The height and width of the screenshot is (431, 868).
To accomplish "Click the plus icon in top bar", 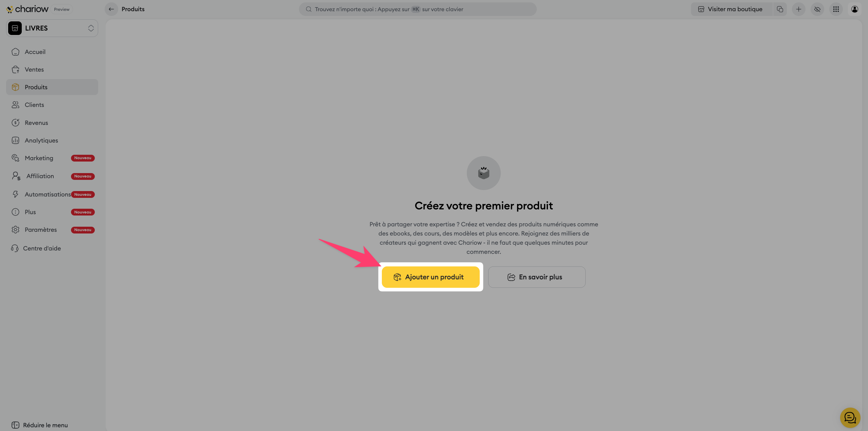I will click(x=799, y=9).
